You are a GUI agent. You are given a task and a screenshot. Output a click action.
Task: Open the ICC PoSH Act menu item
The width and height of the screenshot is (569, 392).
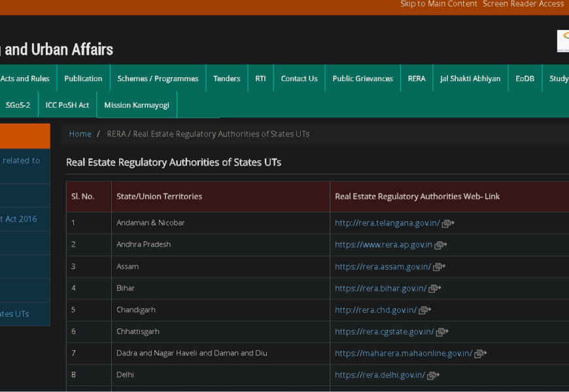click(67, 105)
